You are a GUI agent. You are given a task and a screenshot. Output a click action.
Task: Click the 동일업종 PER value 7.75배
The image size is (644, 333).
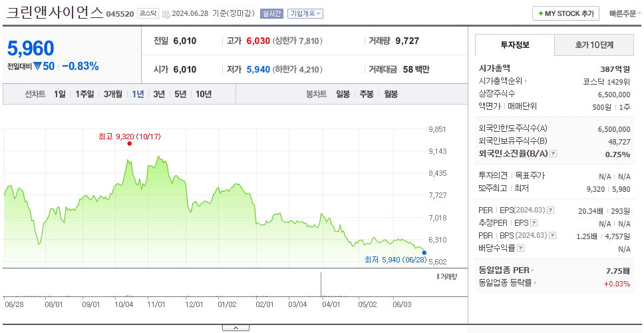pos(617,271)
